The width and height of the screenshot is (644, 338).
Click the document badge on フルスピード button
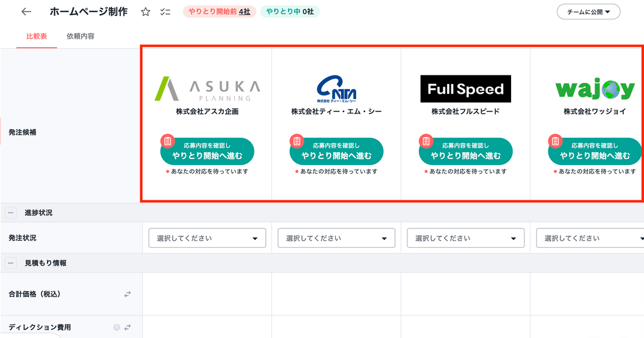tap(426, 141)
